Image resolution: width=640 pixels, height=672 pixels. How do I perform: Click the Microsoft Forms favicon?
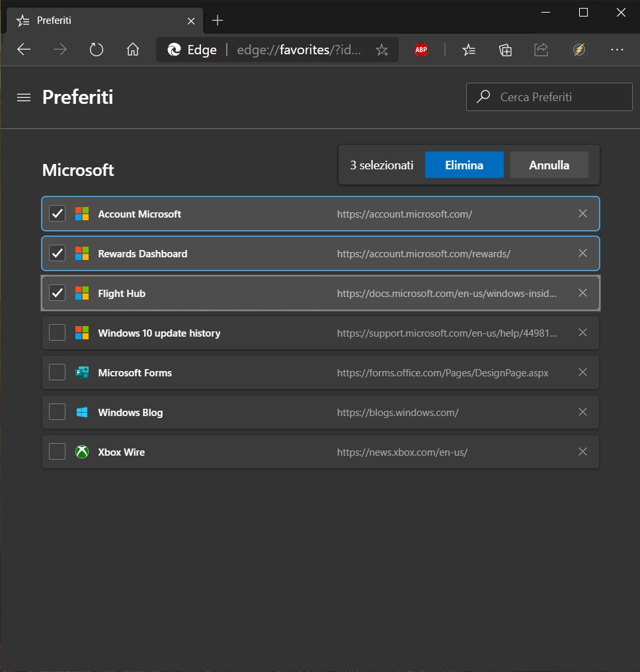point(82,372)
